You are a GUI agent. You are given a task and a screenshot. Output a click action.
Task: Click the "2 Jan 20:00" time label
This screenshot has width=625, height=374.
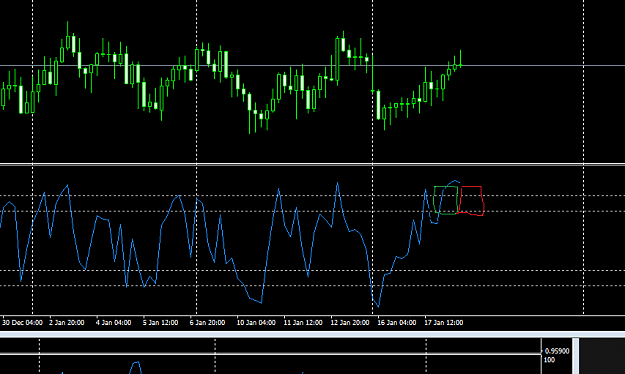pos(67,323)
